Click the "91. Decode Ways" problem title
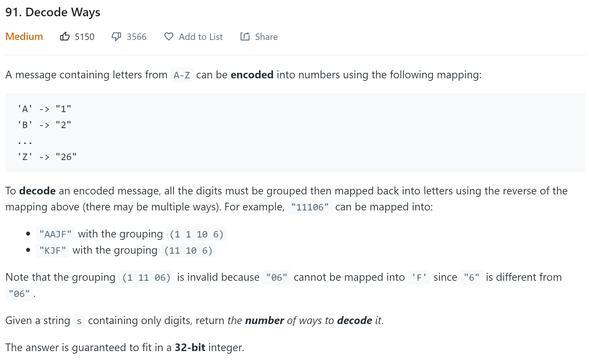The width and height of the screenshot is (589, 364). (x=53, y=12)
